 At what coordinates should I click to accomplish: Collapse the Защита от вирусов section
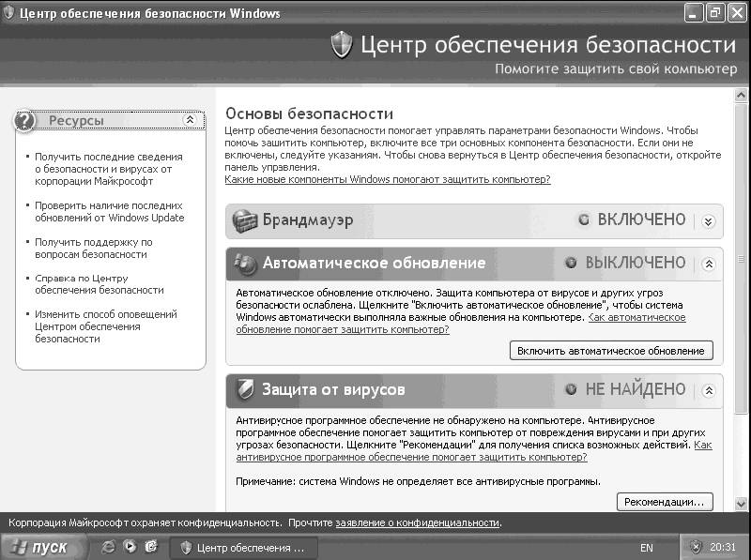(709, 390)
